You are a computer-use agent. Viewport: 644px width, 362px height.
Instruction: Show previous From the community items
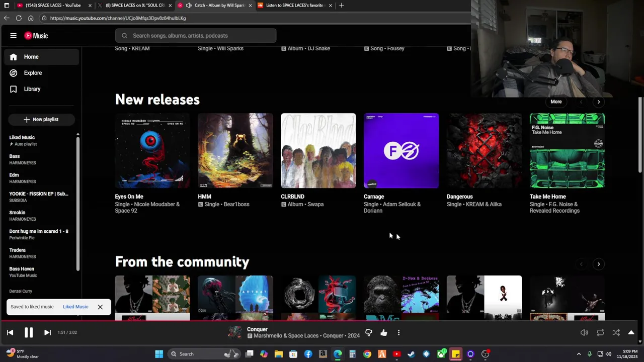tap(581, 264)
